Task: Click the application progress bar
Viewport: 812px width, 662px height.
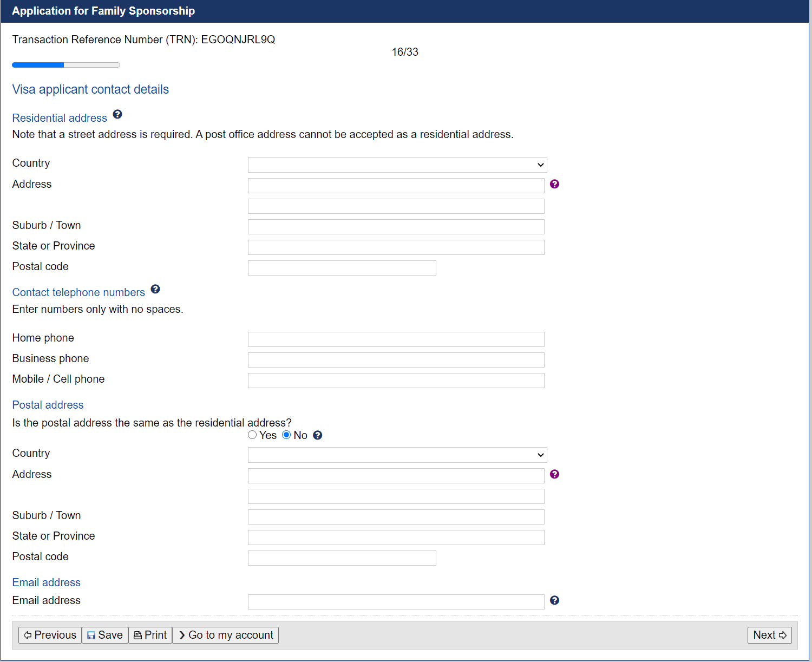Action: (x=66, y=65)
